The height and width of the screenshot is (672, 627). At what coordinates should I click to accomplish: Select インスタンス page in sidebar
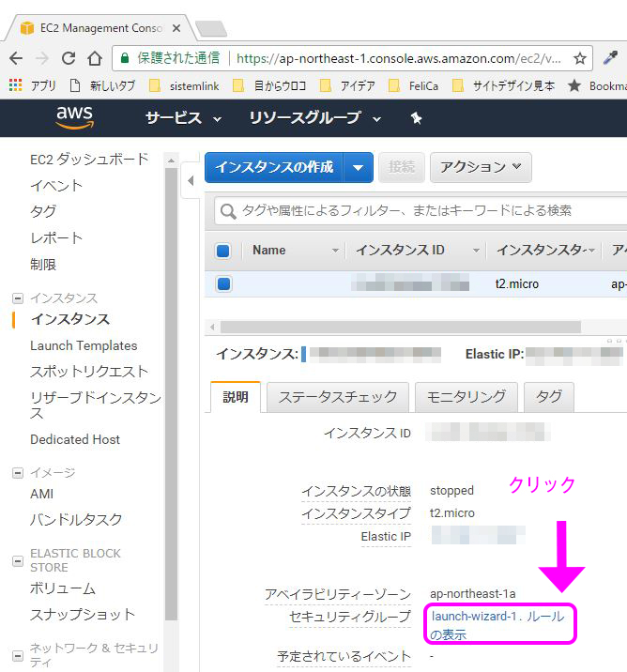(x=69, y=319)
